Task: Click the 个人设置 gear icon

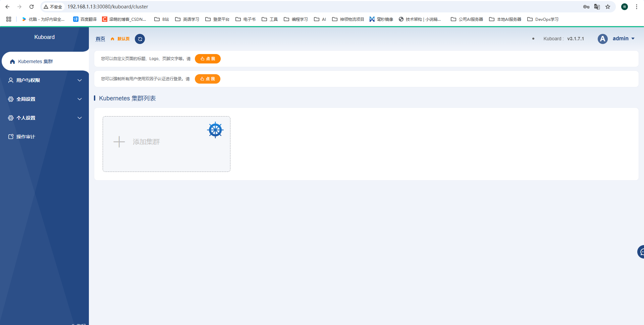Action: click(x=11, y=118)
